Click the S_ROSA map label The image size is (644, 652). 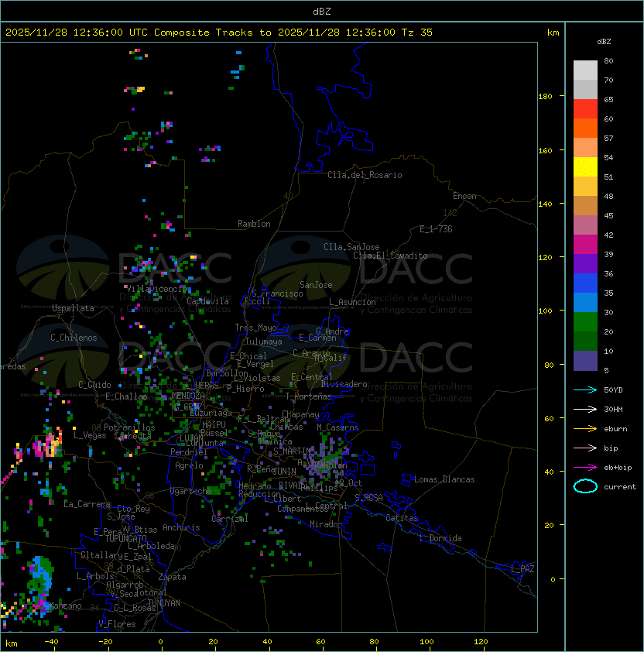point(368,498)
